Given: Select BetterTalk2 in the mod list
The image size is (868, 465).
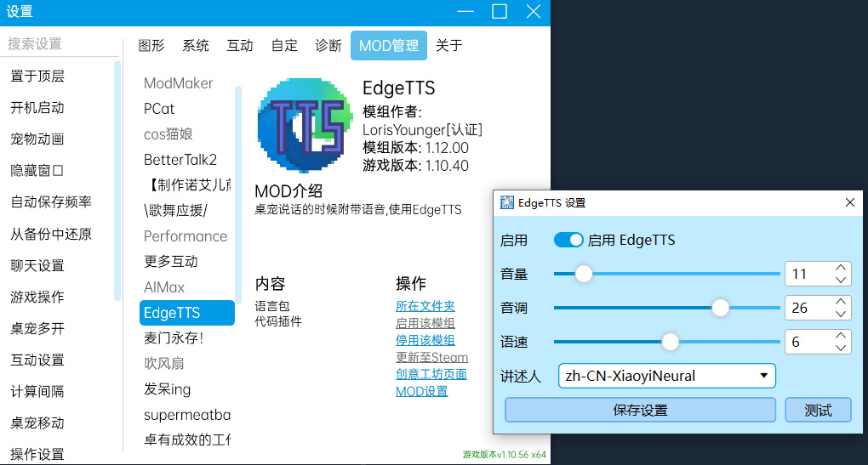Looking at the screenshot, I should pos(187,160).
